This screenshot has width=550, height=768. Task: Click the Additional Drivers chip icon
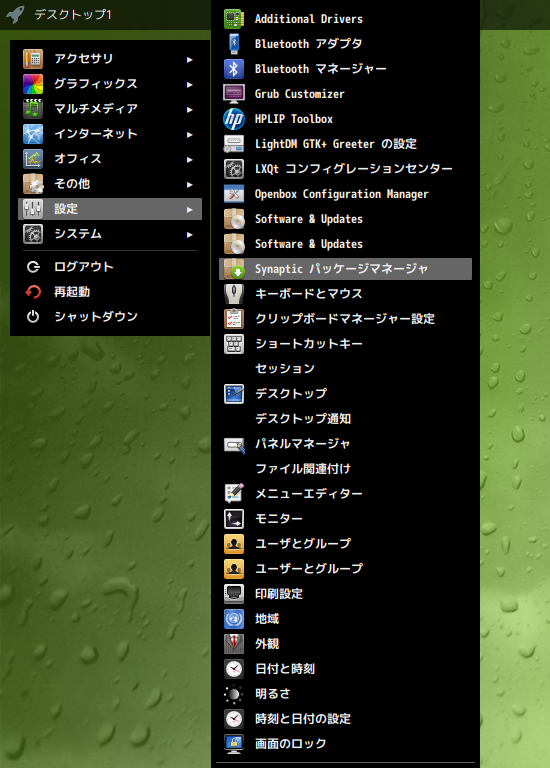(234, 19)
